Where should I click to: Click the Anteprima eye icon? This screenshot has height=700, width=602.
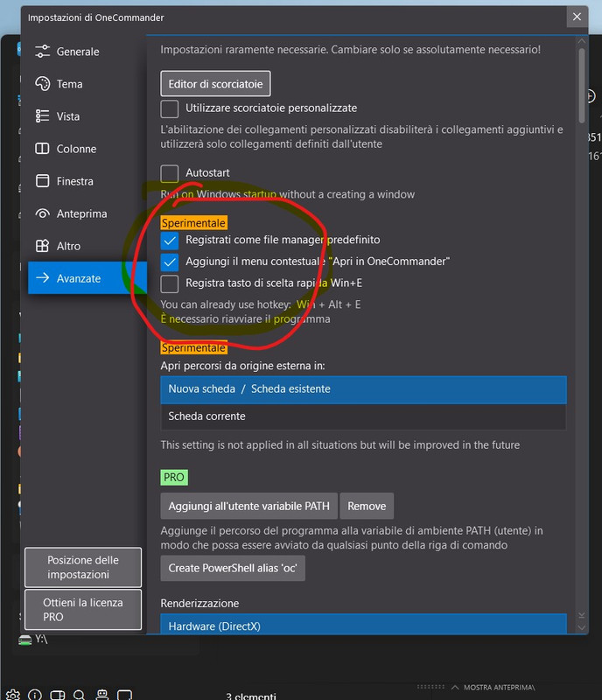pyautogui.click(x=42, y=213)
